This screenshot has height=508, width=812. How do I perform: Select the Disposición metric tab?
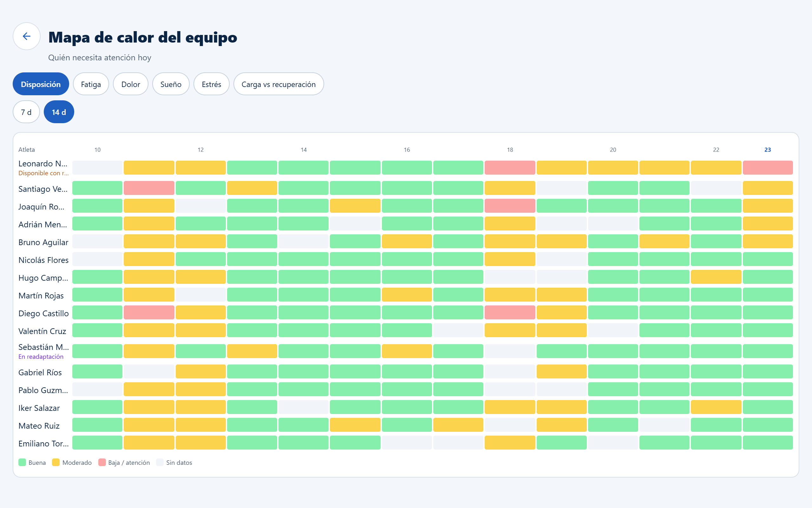point(41,84)
